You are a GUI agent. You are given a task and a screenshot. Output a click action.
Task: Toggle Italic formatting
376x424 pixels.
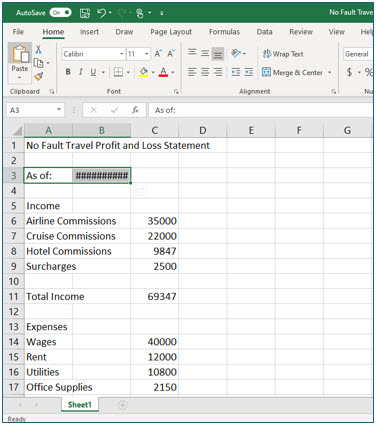[x=80, y=72]
